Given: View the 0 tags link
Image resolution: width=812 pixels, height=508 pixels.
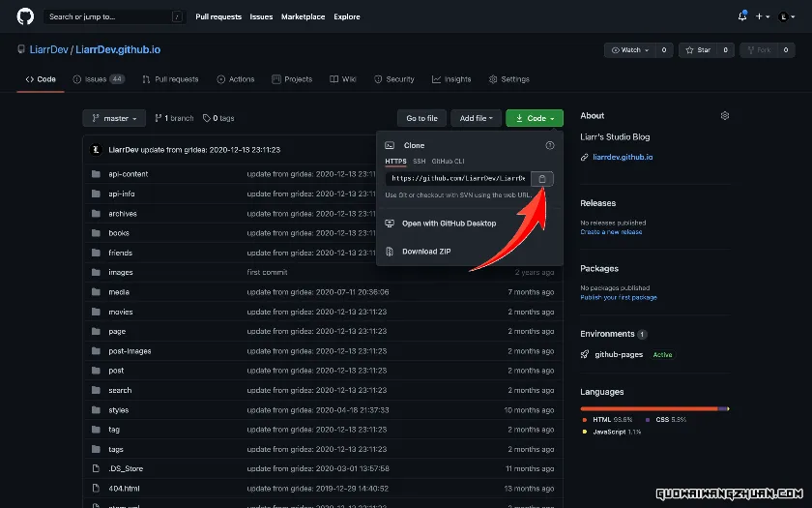Looking at the screenshot, I should (x=218, y=118).
